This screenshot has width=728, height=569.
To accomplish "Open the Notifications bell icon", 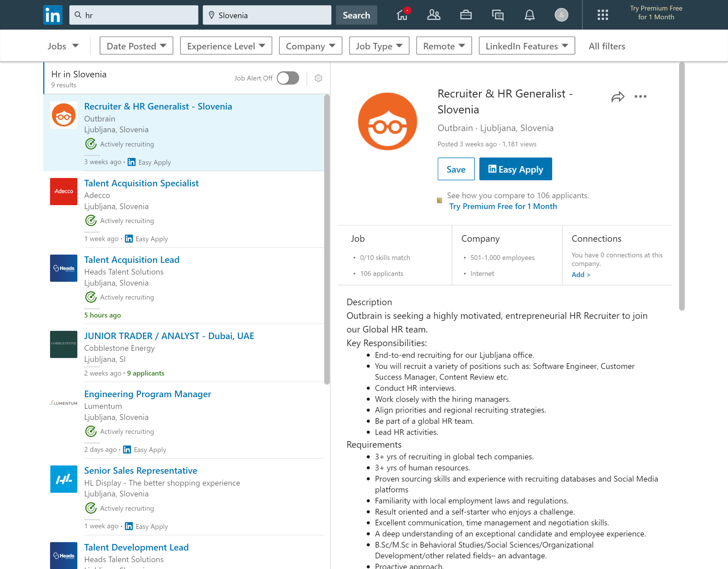I will [529, 15].
